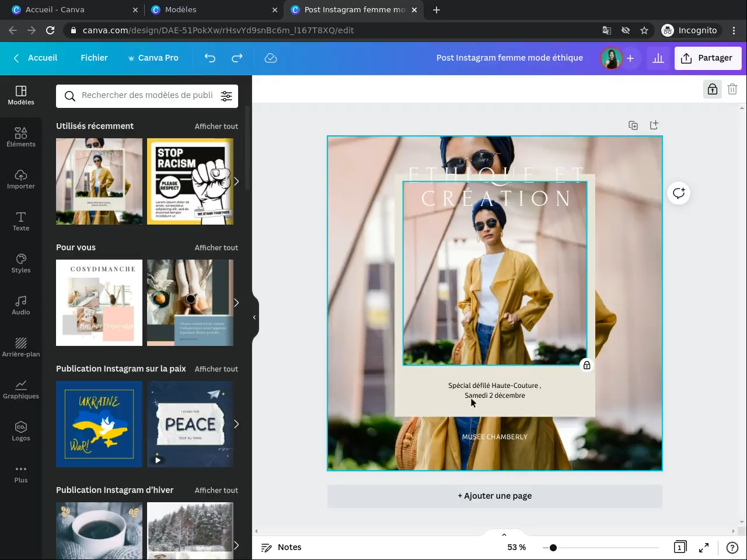Viewport: 747px width, 560px height.
Task: Redo the last action
Action: point(237,58)
